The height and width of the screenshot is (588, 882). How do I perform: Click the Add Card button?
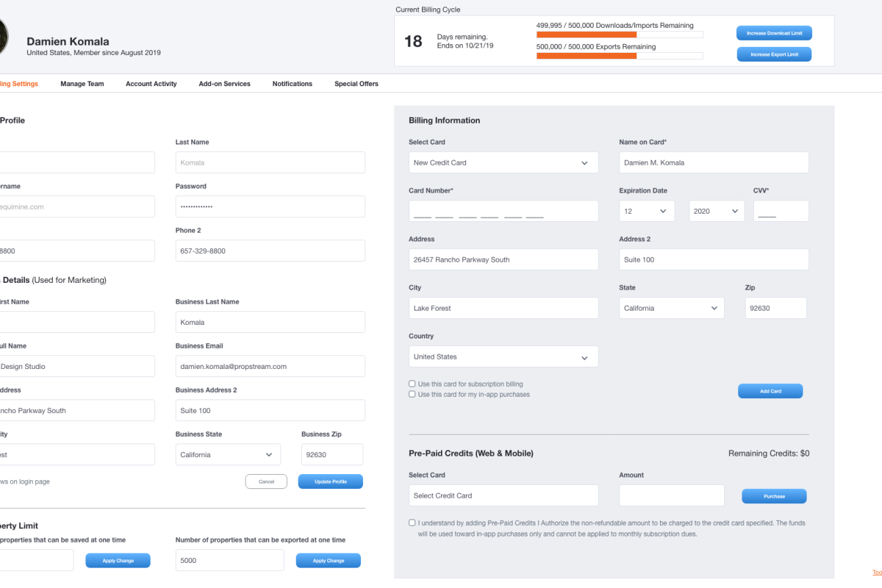click(770, 391)
